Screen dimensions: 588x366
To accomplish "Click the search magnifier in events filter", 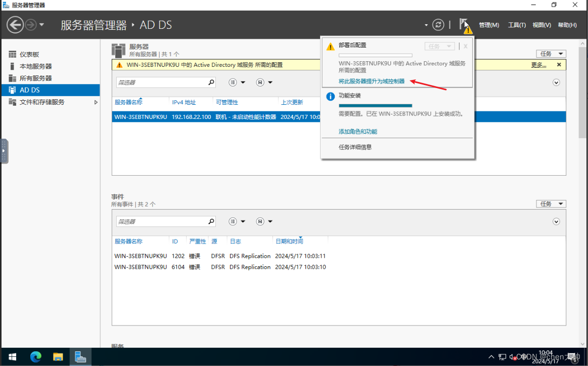I will (x=211, y=222).
